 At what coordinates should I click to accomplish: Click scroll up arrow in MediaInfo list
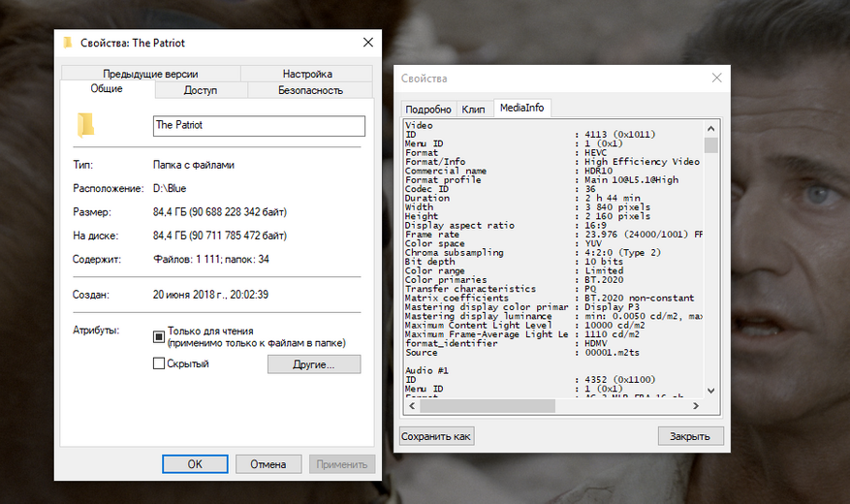coord(711,129)
